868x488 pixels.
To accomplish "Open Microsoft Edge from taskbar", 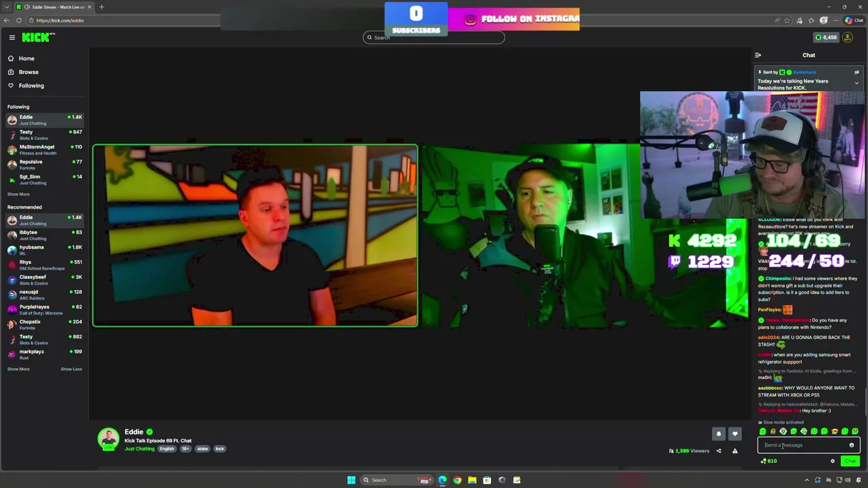I will point(442,480).
